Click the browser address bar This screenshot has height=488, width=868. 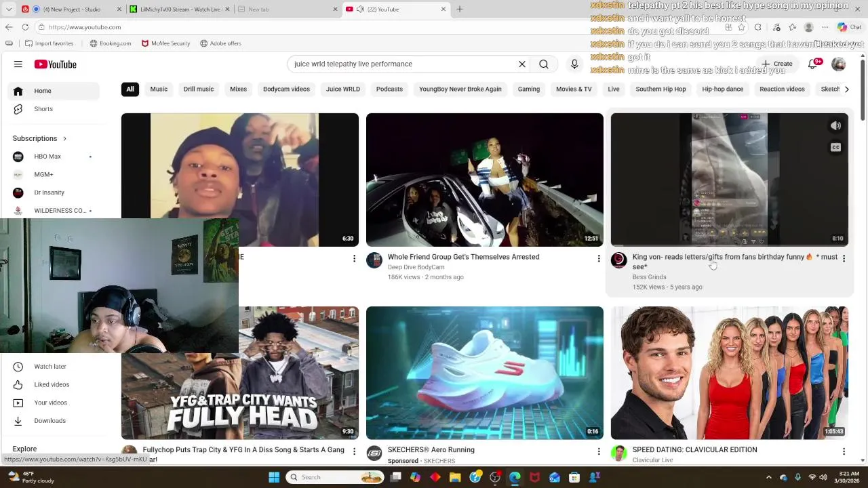380,27
